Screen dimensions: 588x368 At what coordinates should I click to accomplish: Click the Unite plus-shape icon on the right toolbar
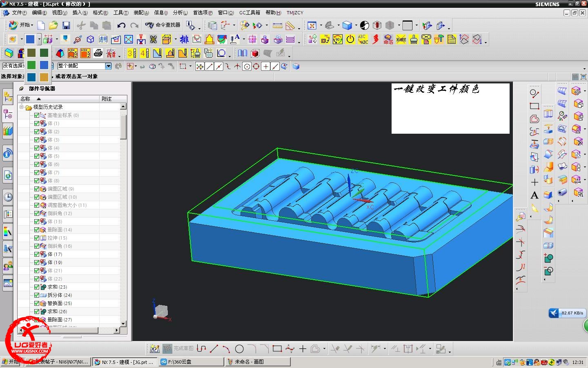(548, 258)
